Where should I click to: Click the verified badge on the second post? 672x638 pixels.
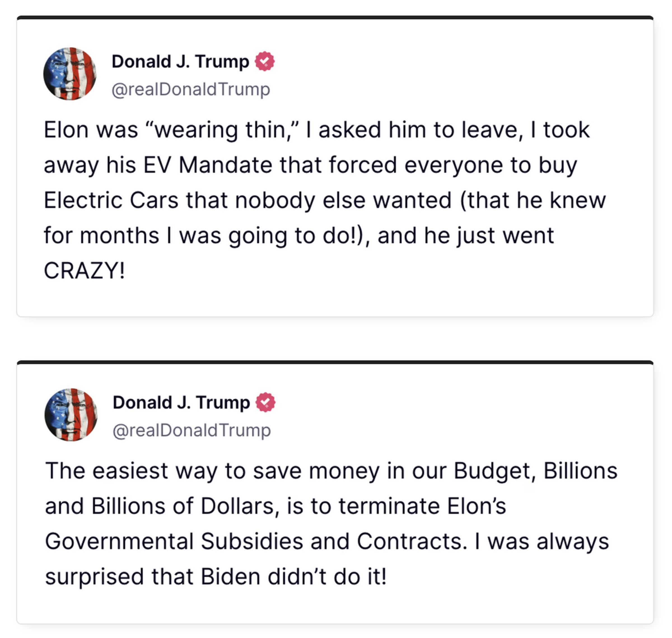click(266, 402)
